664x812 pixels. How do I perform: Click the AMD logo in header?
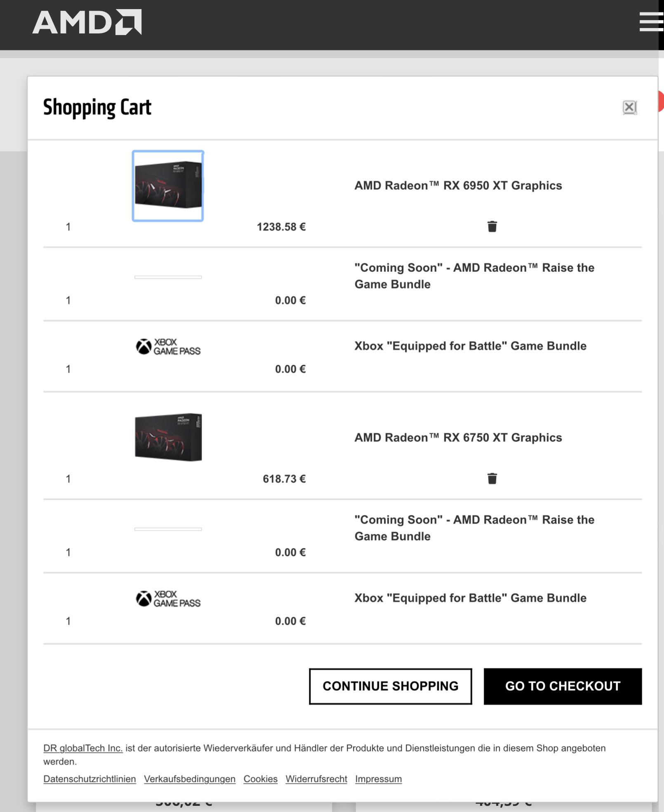[x=87, y=22]
